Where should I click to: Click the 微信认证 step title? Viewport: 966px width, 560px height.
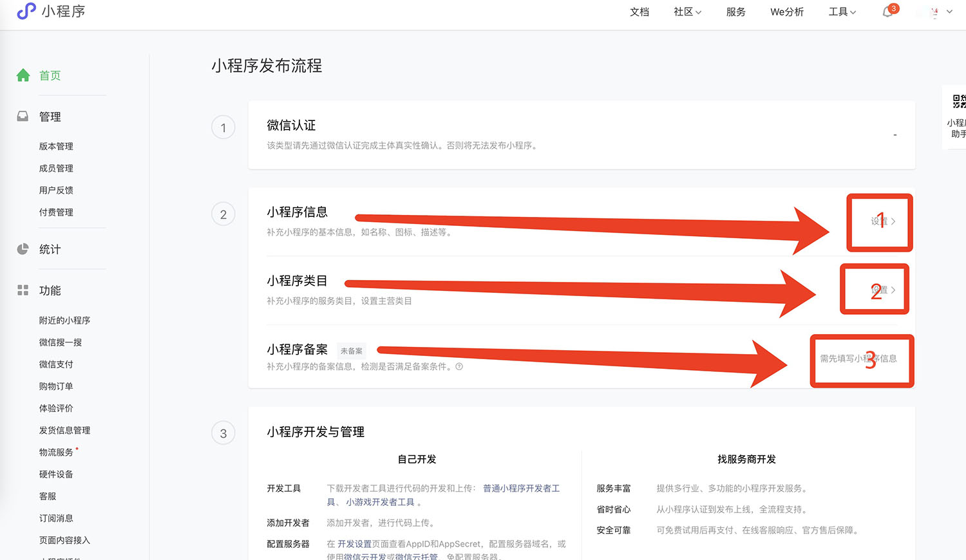291,125
